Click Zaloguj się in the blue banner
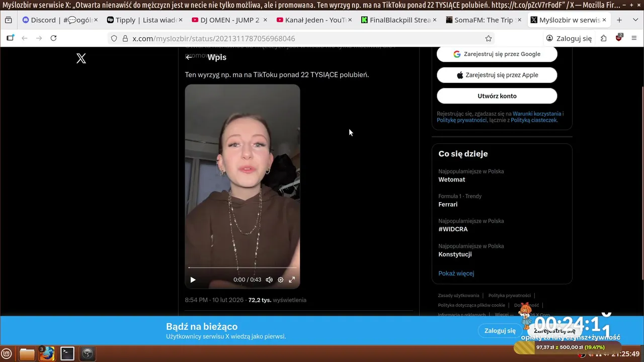 coord(500,331)
